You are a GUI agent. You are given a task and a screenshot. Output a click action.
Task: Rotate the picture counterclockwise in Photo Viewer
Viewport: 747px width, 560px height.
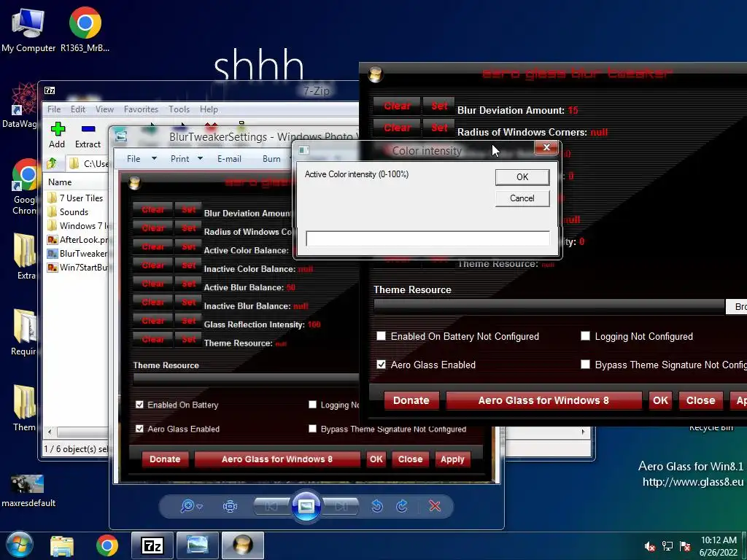(377, 506)
